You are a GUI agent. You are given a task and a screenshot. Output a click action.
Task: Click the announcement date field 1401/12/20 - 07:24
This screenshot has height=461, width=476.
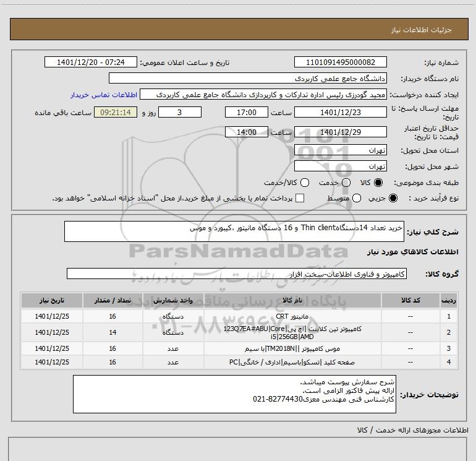tap(91, 62)
